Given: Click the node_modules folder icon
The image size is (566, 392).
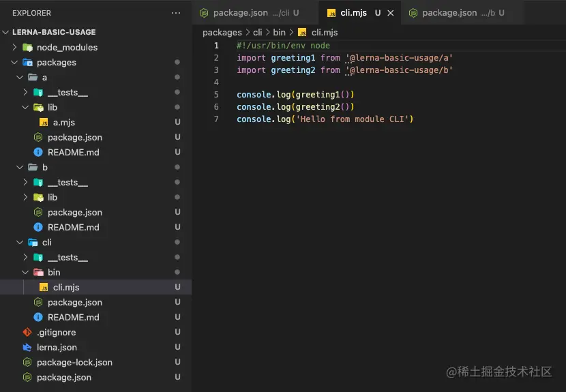Looking at the screenshot, I should (27, 47).
